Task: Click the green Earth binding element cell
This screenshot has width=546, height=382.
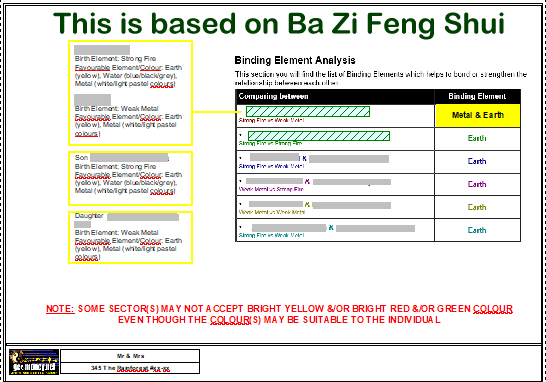Action: pyautogui.click(x=477, y=139)
